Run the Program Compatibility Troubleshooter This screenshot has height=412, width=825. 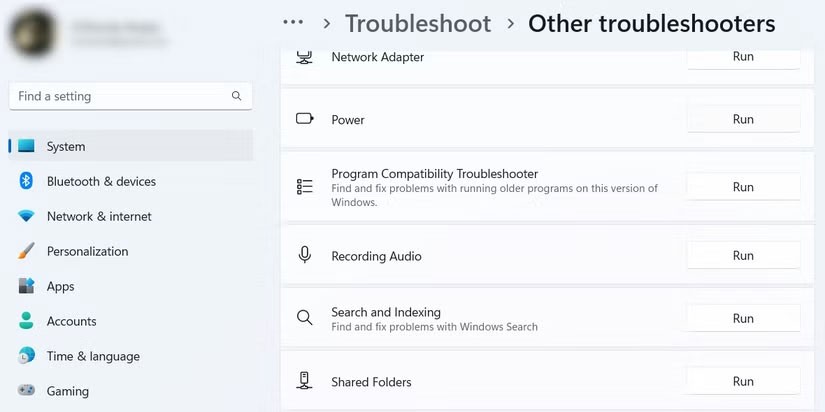tap(743, 187)
